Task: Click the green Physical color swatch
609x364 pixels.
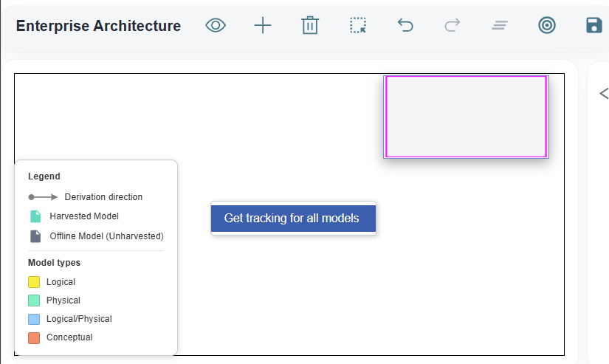Action: pos(34,301)
